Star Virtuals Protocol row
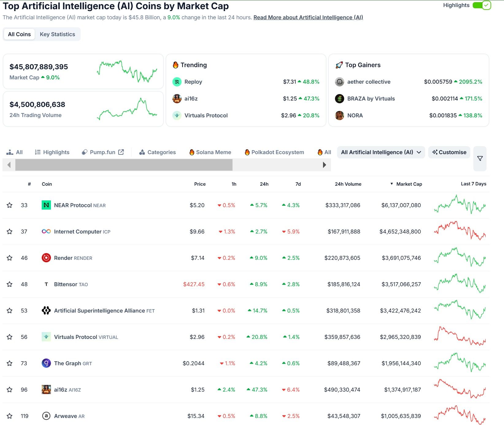 [x=10, y=337]
